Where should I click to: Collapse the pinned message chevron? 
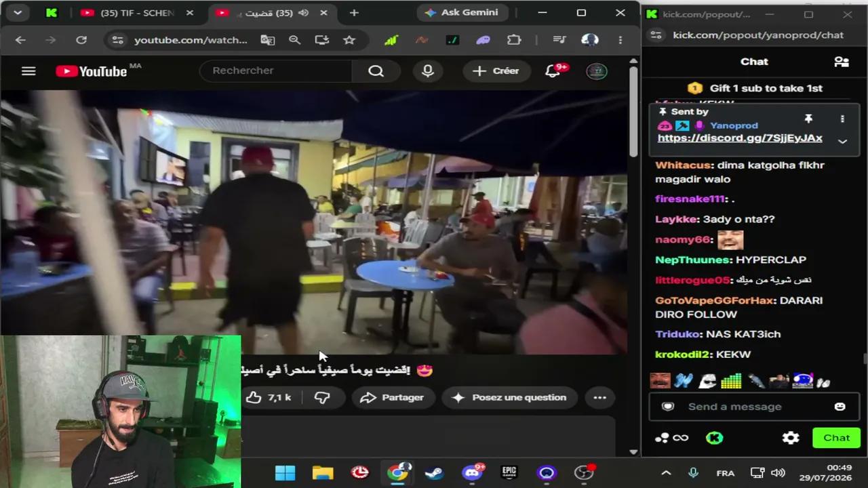point(842,141)
